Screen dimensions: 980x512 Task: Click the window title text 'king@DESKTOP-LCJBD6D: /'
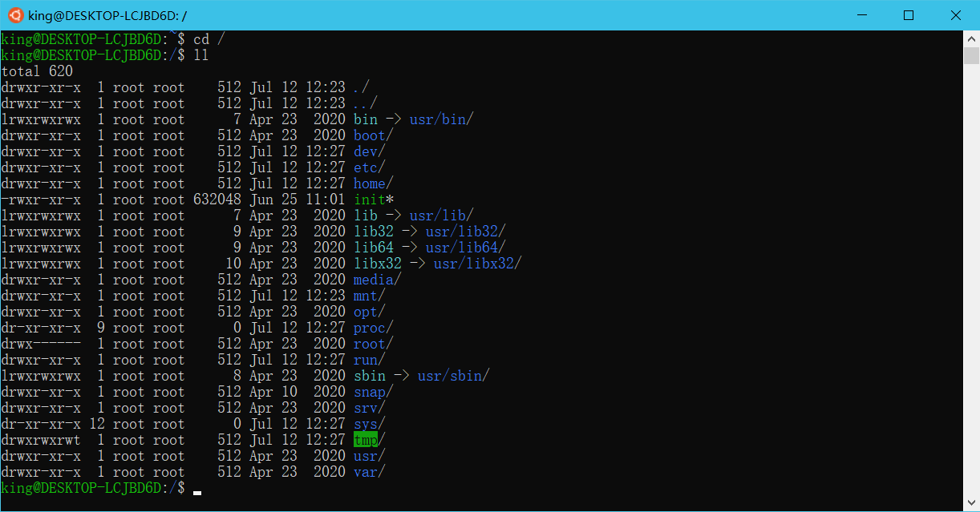tap(108, 15)
